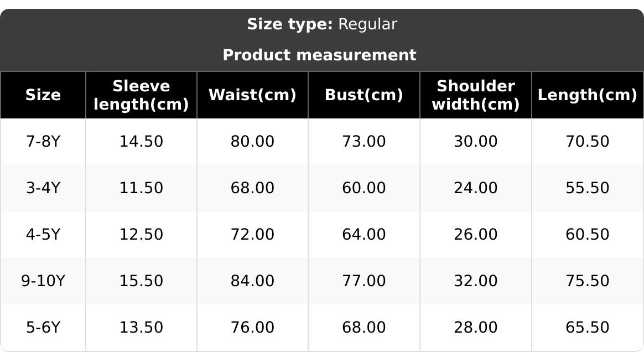This screenshot has width=644, height=352.
Task: Select the 7-8Y size row label
Action: click(43, 142)
